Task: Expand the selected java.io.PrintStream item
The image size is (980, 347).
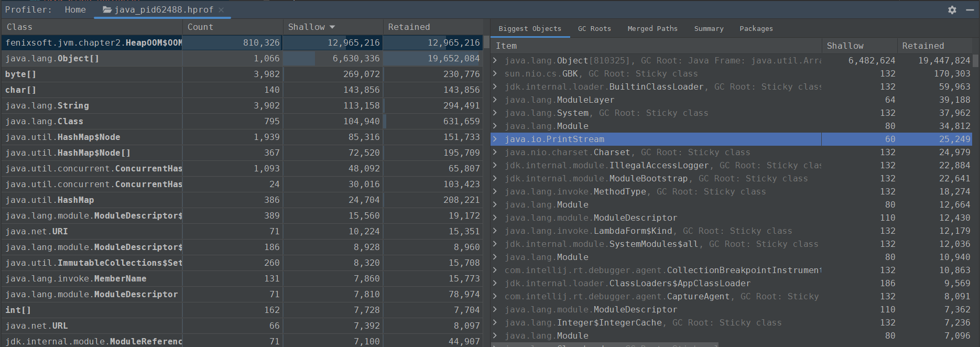Action: click(x=495, y=139)
